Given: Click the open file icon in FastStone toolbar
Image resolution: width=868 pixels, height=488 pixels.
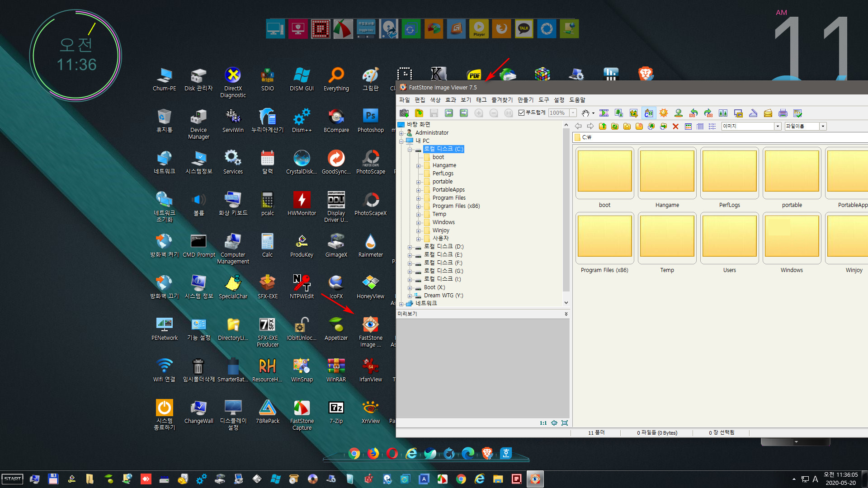Looking at the screenshot, I should 419,113.
